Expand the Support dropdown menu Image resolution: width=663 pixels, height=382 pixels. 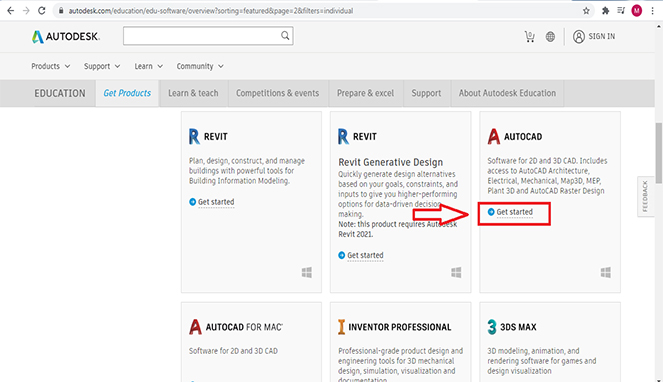coord(102,66)
